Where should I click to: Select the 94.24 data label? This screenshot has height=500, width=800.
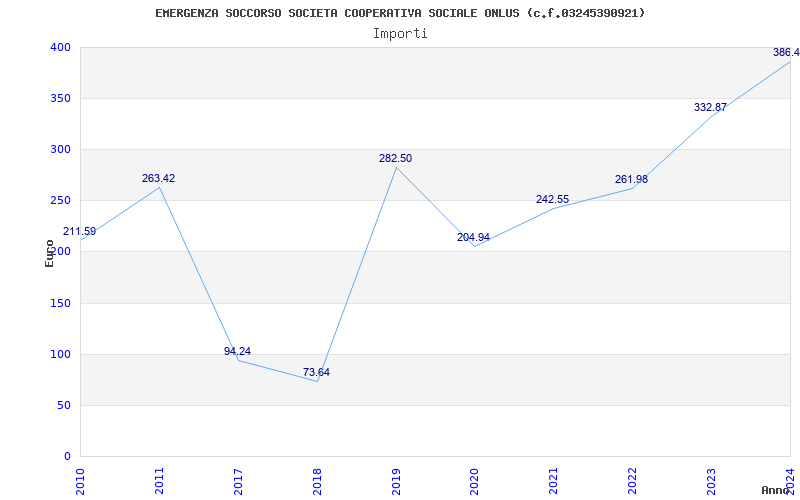237,352
